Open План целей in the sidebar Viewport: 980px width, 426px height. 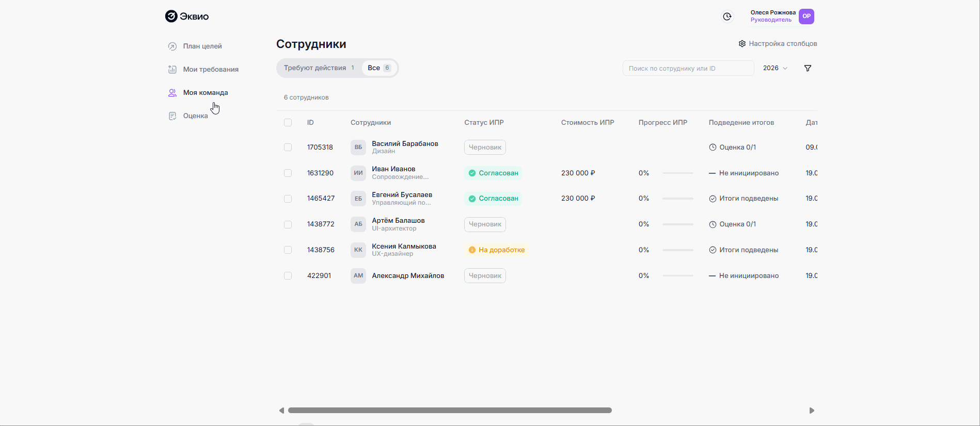click(202, 46)
